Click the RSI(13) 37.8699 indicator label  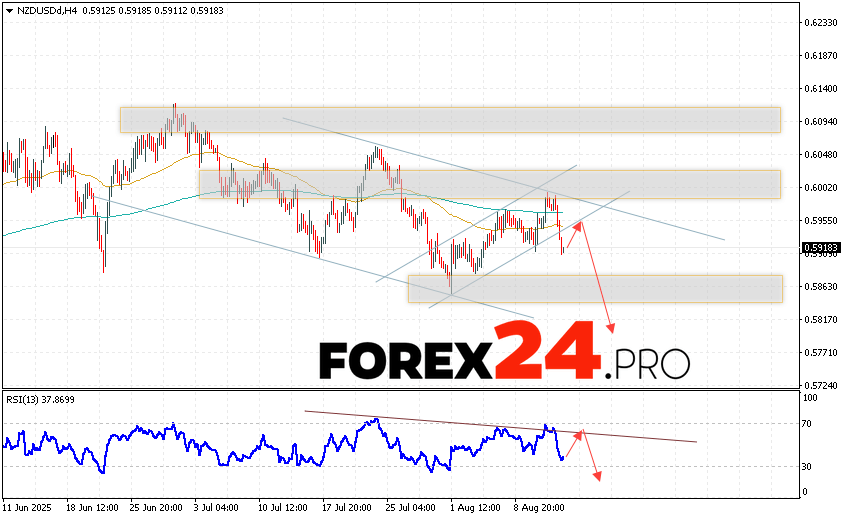click(42, 399)
